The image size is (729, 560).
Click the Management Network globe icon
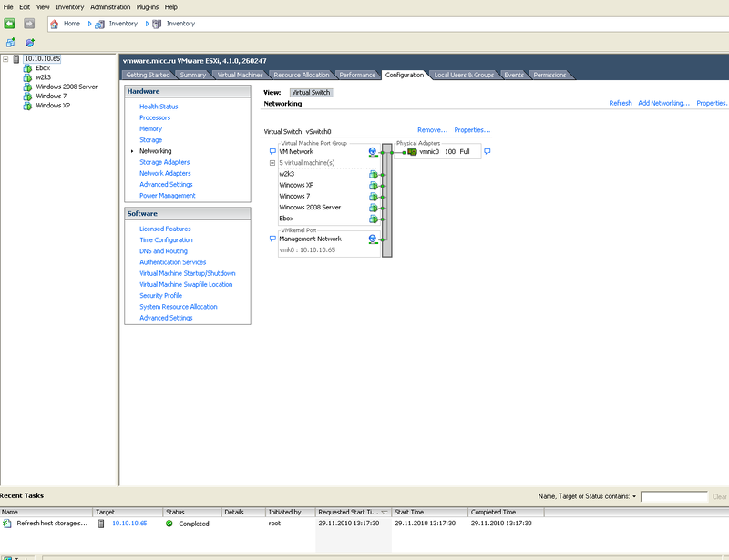(373, 239)
